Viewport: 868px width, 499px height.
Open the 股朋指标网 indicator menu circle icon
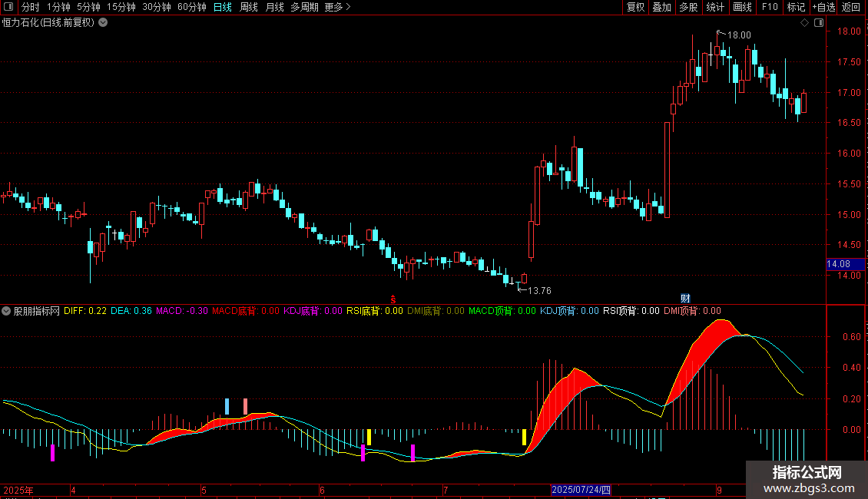point(6,311)
